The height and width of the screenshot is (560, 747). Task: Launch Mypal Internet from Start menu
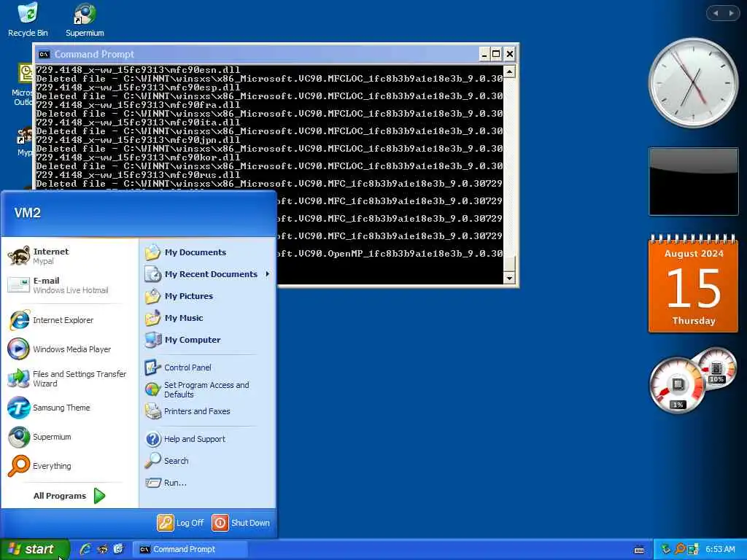click(69, 256)
